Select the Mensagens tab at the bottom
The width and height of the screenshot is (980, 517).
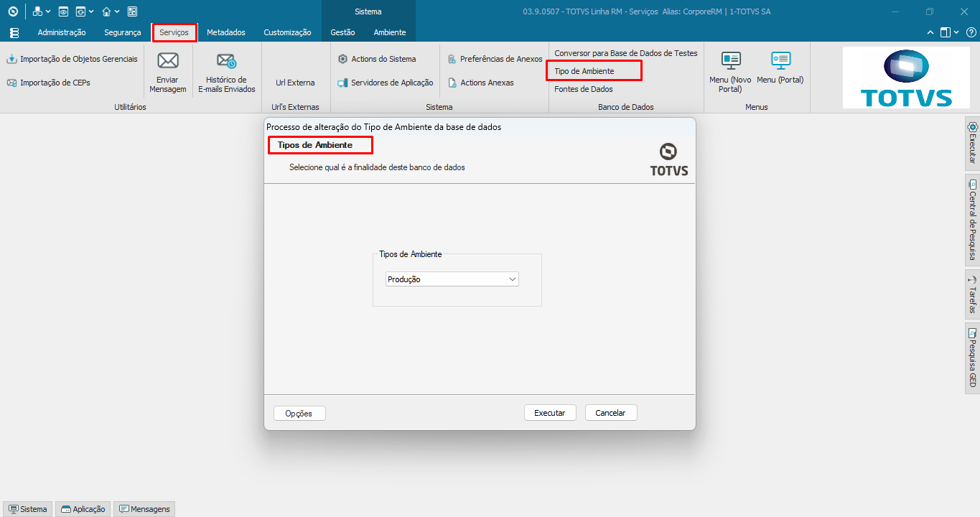pos(144,509)
